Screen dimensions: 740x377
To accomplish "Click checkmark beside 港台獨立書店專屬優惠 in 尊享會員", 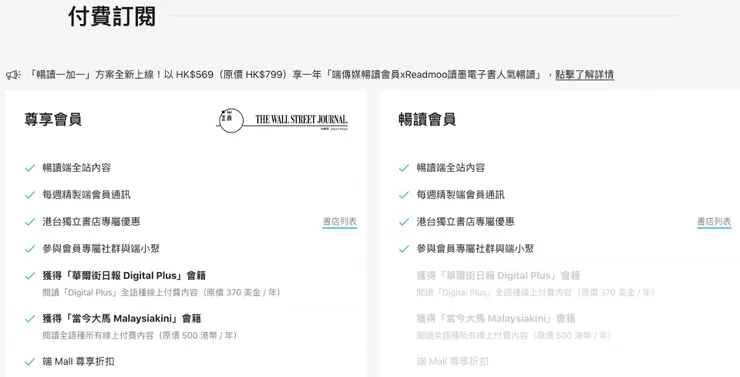I will click(30, 222).
